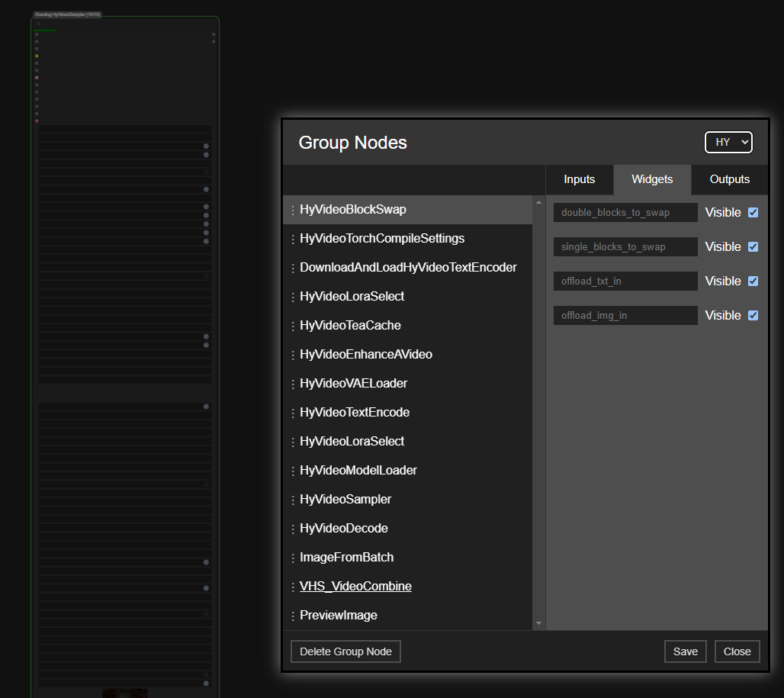This screenshot has height=698, width=784.
Task: Click drag handle beside DownloadAndLoadHyVideoTextEncoder
Action: pos(293,269)
